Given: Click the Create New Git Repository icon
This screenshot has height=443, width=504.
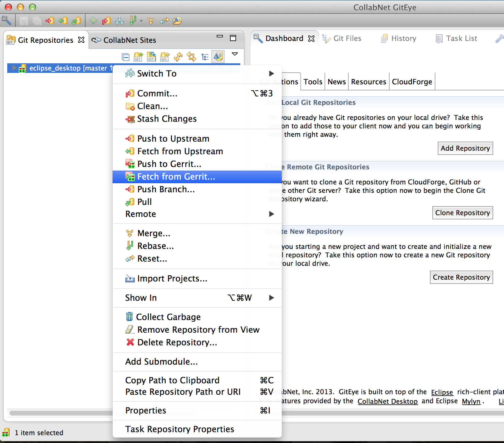Looking at the screenshot, I should click(x=164, y=57).
